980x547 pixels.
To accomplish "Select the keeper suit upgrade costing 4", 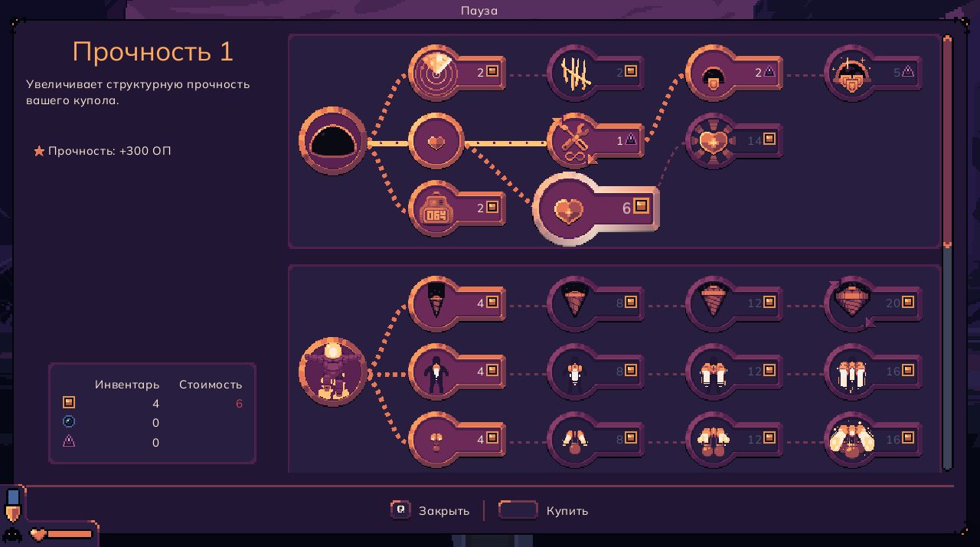I will tap(436, 372).
